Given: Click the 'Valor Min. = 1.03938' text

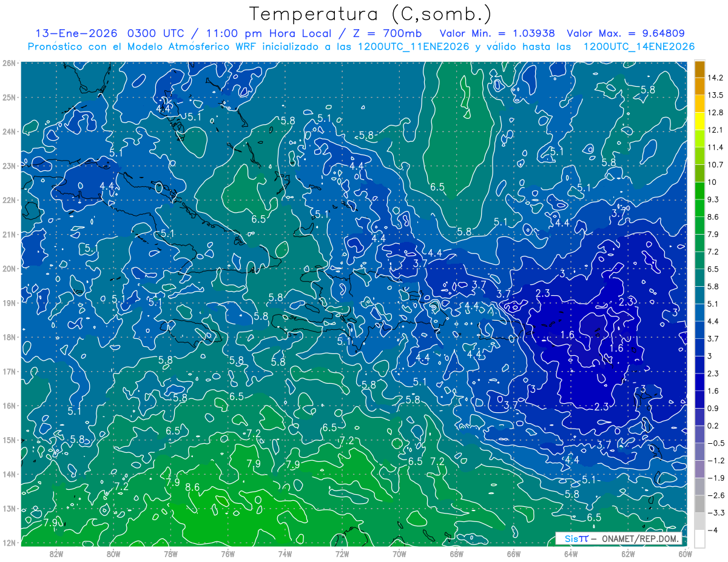Looking at the screenshot, I should pyautogui.click(x=497, y=33).
